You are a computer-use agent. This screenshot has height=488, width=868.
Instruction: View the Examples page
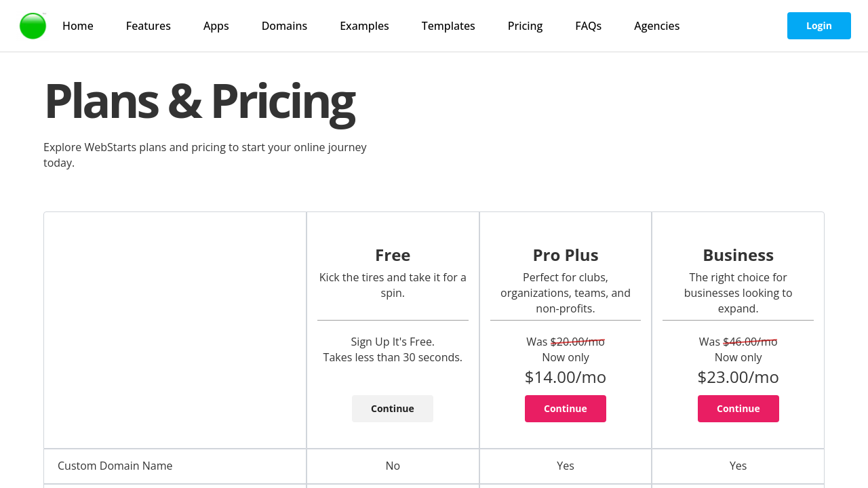tap(364, 26)
